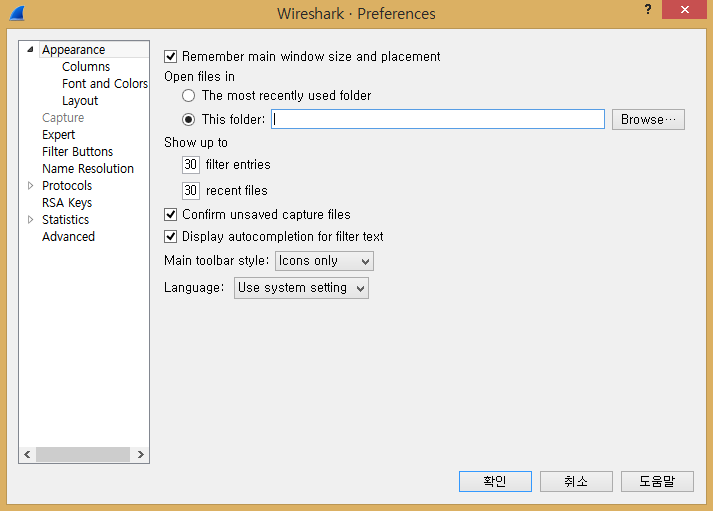This screenshot has width=713, height=511.
Task: Close the Preferences dialog window
Action: pos(684,10)
